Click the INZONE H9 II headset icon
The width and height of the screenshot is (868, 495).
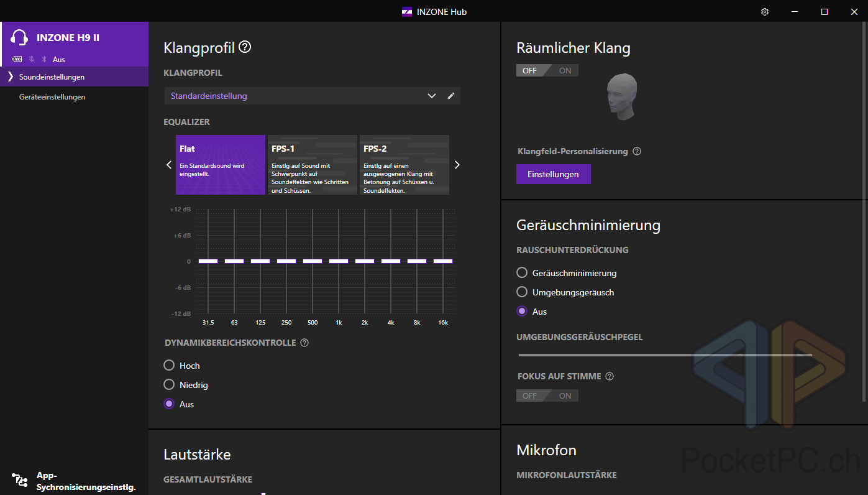click(20, 38)
